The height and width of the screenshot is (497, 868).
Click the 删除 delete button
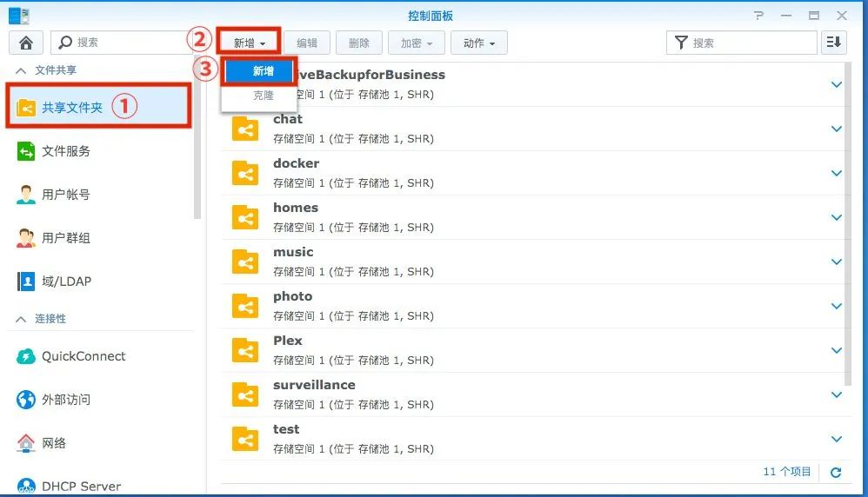358,43
